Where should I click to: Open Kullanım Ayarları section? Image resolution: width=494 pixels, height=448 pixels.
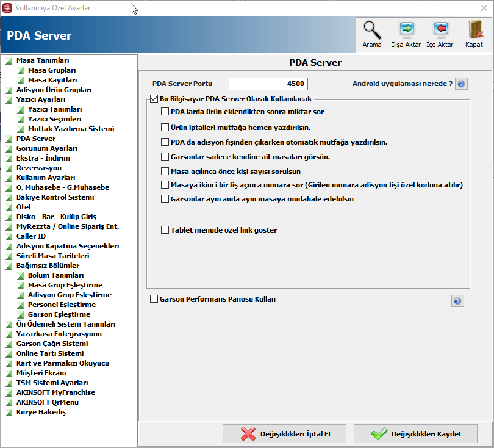[x=46, y=178]
